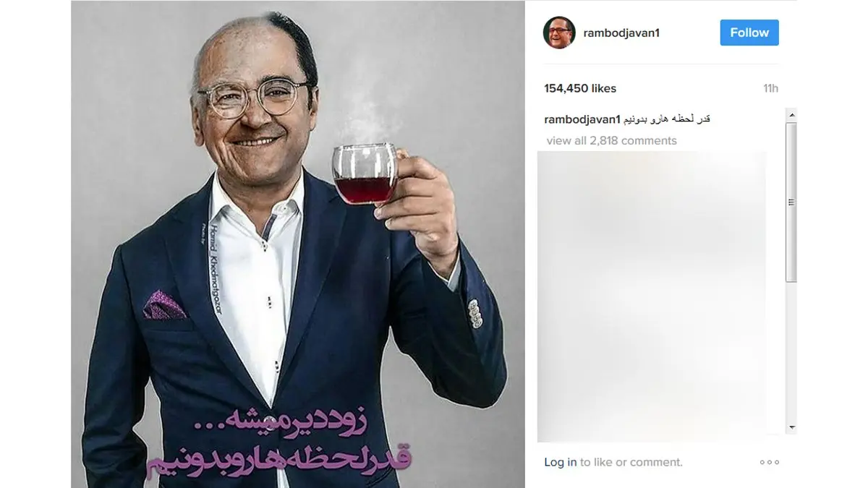Screen dimensions: 868x488
Task: Open rambodjavan1 username beside the avatar
Action: click(x=621, y=33)
